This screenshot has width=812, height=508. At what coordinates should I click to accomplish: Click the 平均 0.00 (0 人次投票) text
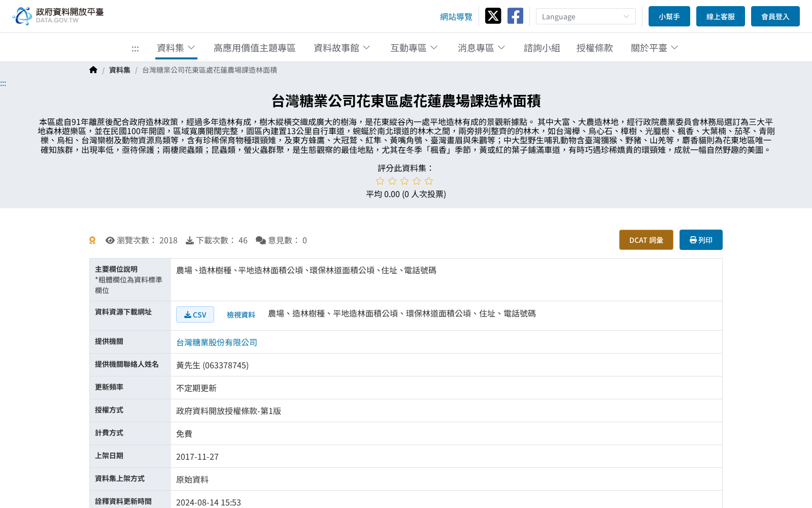point(406,194)
